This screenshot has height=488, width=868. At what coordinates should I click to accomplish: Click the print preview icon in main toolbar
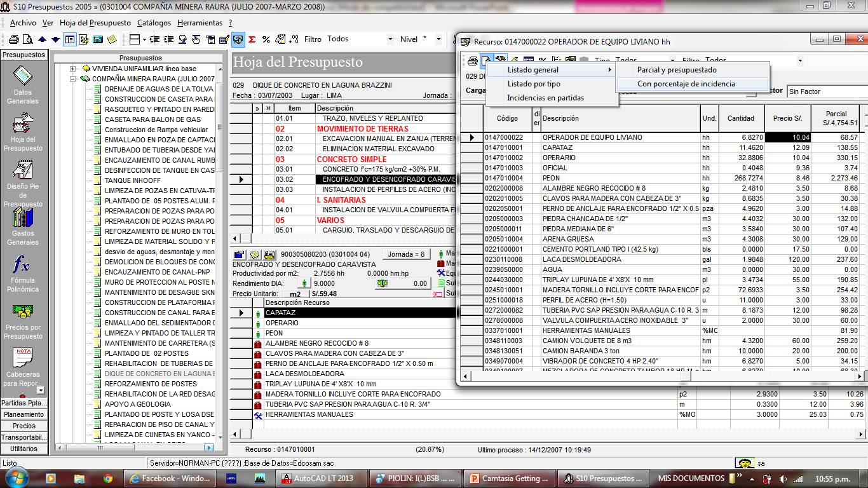pos(27,39)
